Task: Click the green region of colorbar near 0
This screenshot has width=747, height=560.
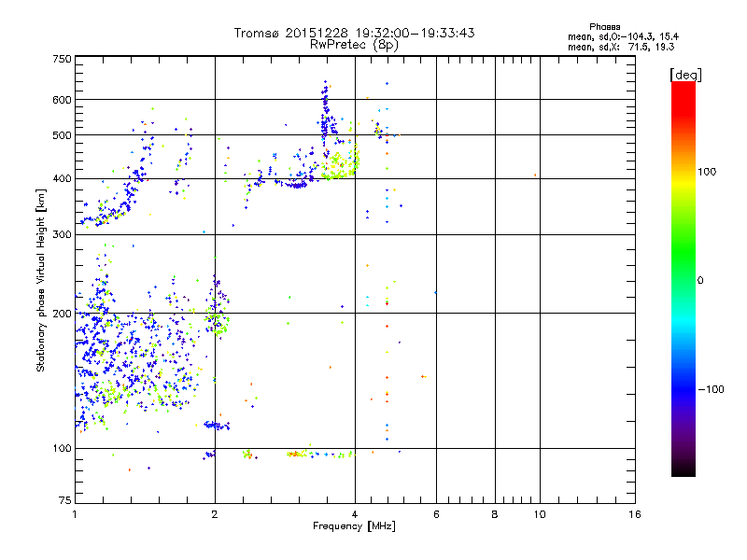Action: point(684,267)
